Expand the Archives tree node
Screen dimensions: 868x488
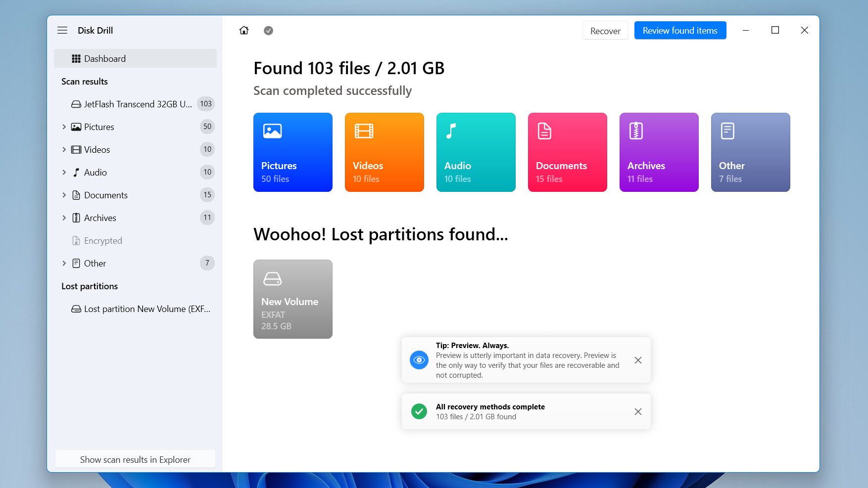click(x=64, y=218)
